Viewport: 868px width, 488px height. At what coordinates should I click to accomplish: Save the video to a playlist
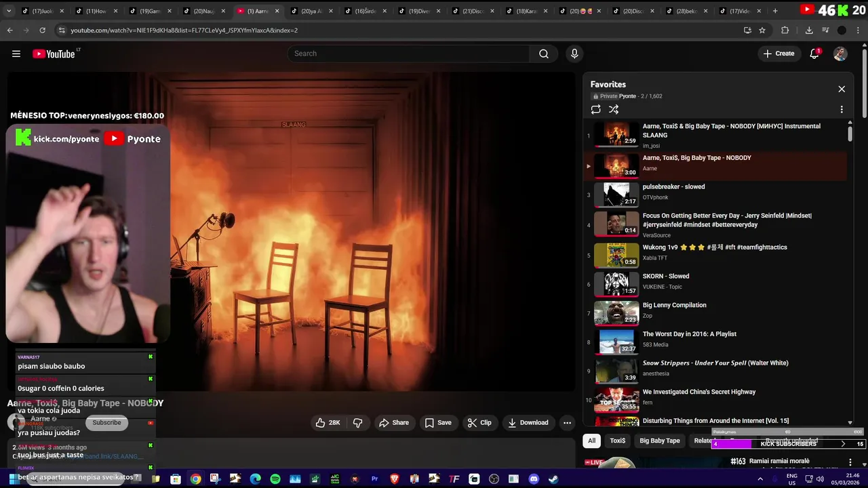(438, 422)
